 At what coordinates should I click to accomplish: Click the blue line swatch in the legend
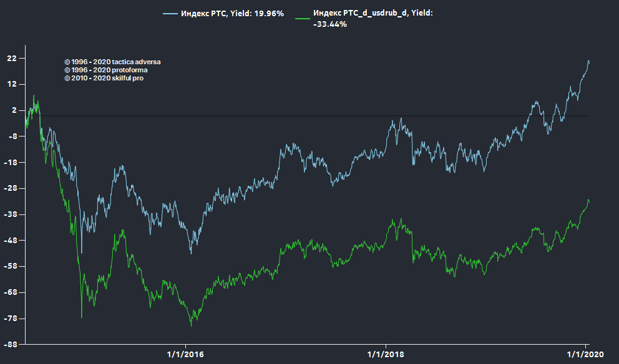pyautogui.click(x=170, y=13)
